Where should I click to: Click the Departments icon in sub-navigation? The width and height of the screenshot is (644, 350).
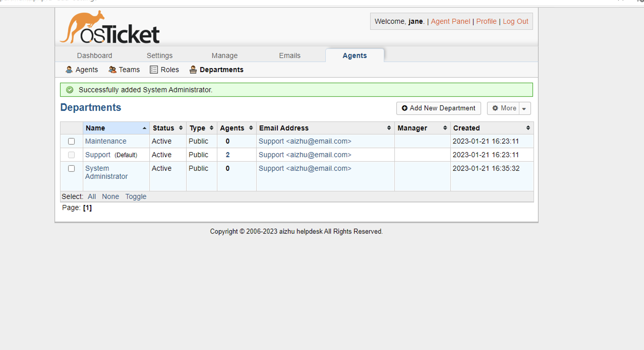pyautogui.click(x=193, y=69)
